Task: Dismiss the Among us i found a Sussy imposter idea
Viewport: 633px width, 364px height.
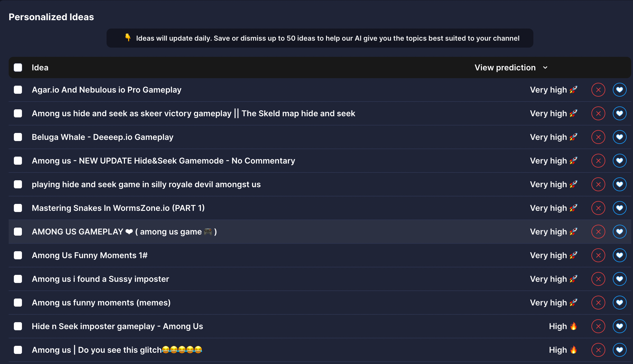Action: [598, 279]
